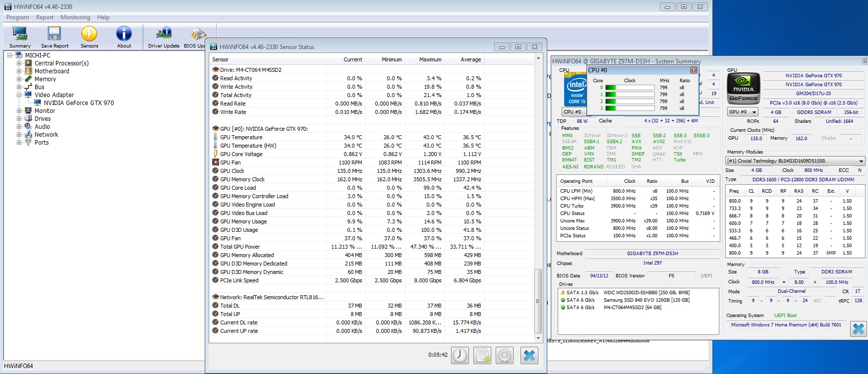Click the Microsoft Windows 7 Home Premium field
The width and height of the screenshot is (868, 374).
(786, 325)
